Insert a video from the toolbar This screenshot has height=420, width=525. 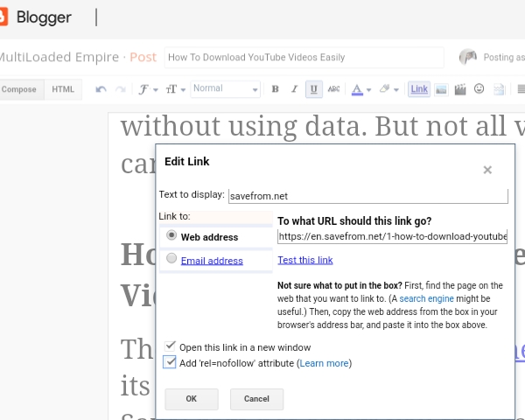460,89
